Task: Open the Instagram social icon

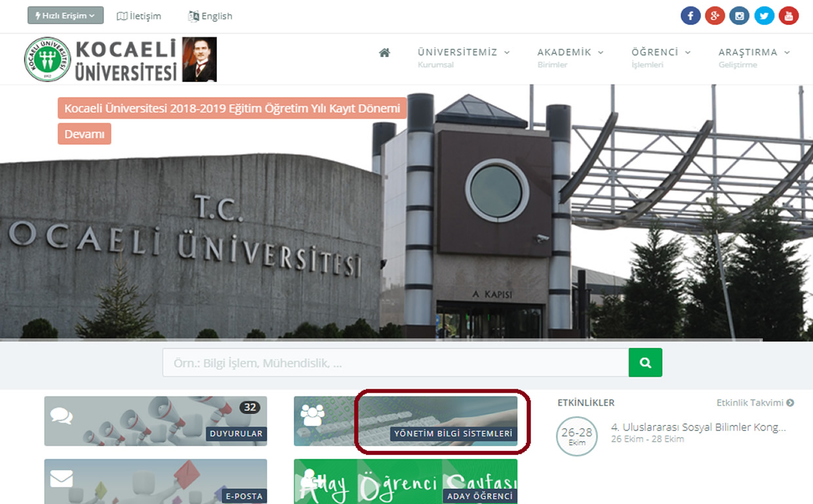Action: tap(740, 15)
